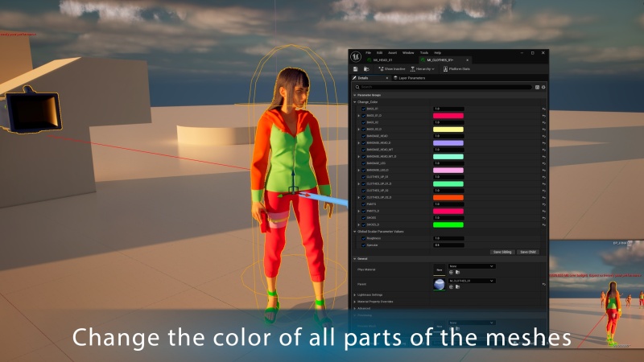Click the Browse to asset icon
The image size is (644, 362).
click(365, 69)
